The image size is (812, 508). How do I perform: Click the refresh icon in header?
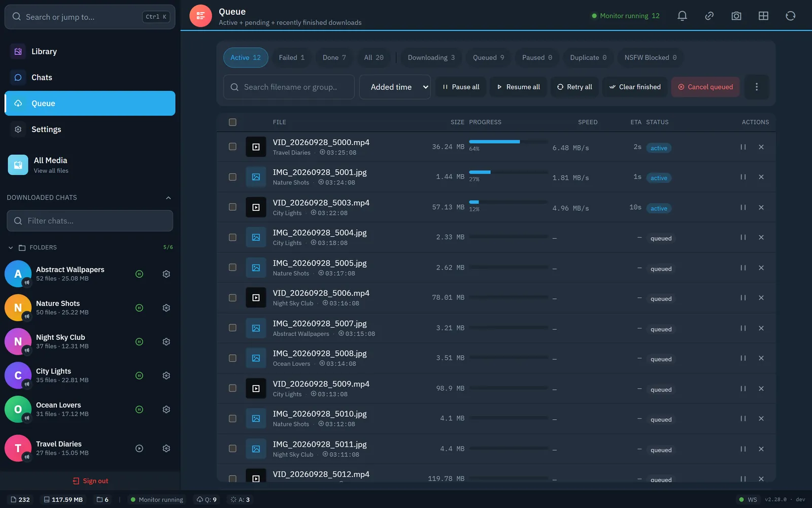(x=791, y=16)
